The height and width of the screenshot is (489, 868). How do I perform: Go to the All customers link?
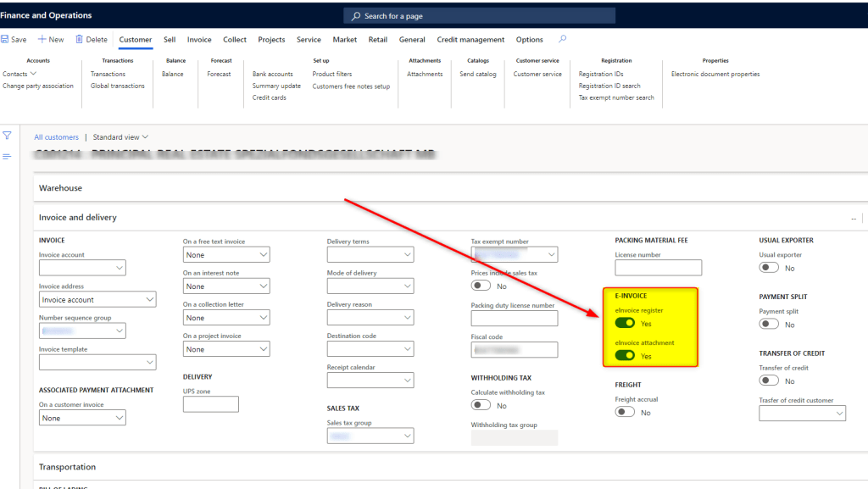tap(56, 137)
